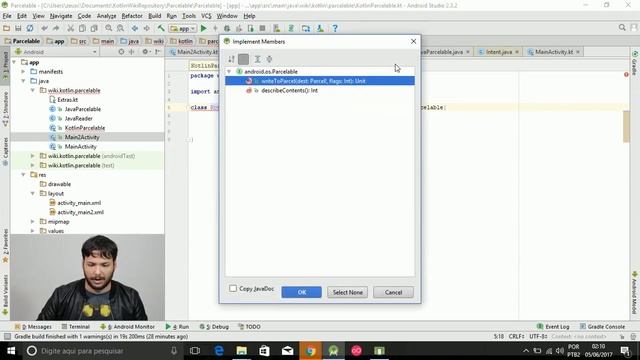The height and width of the screenshot is (360, 640).
Task: Click the editor vertical scrollbar marker
Action: click(626, 127)
